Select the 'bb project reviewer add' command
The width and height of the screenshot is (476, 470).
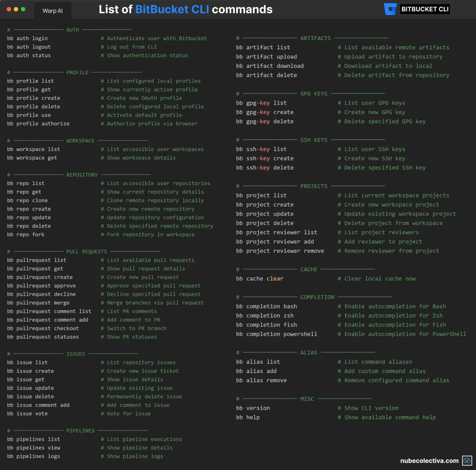(275, 242)
